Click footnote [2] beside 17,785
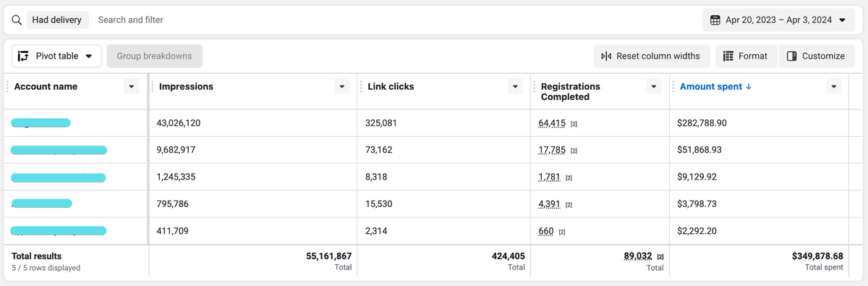The width and height of the screenshot is (868, 286). 574,151
